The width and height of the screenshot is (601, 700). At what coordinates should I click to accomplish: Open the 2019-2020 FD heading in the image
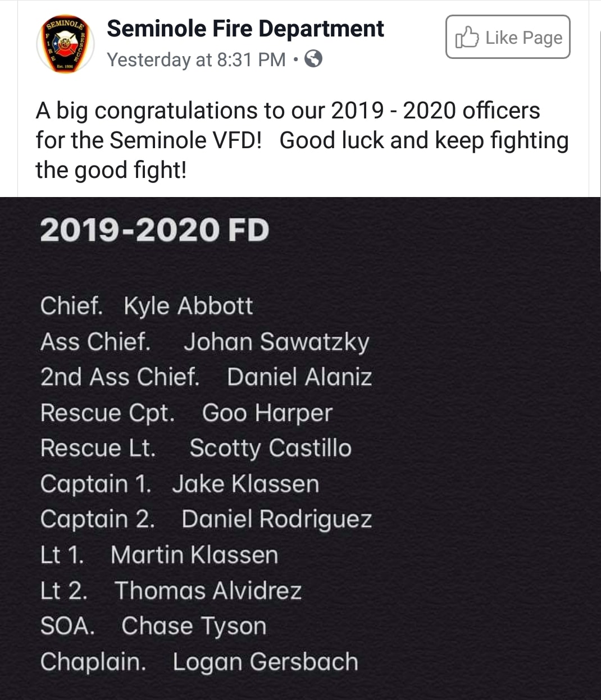pyautogui.click(x=154, y=230)
